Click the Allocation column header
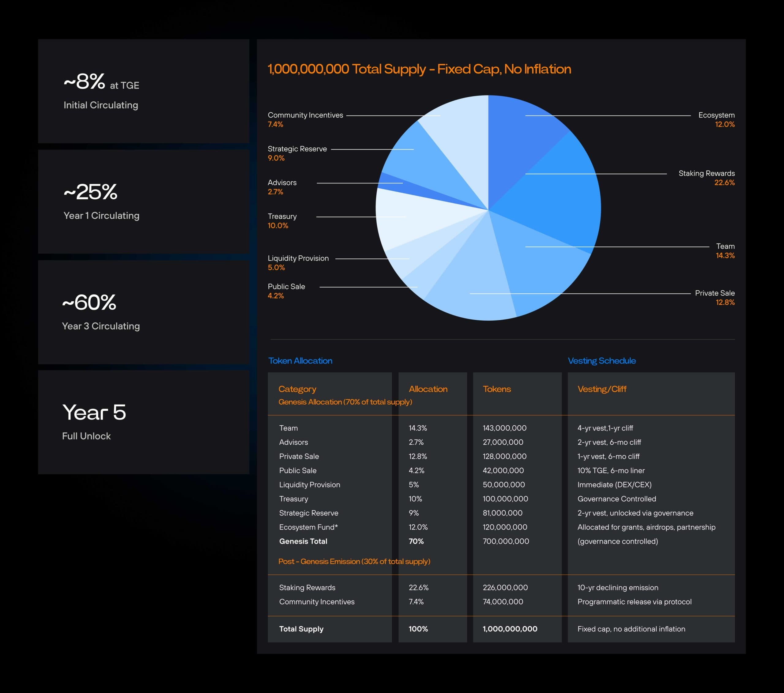Viewport: 784px width, 693px height. pyautogui.click(x=428, y=389)
